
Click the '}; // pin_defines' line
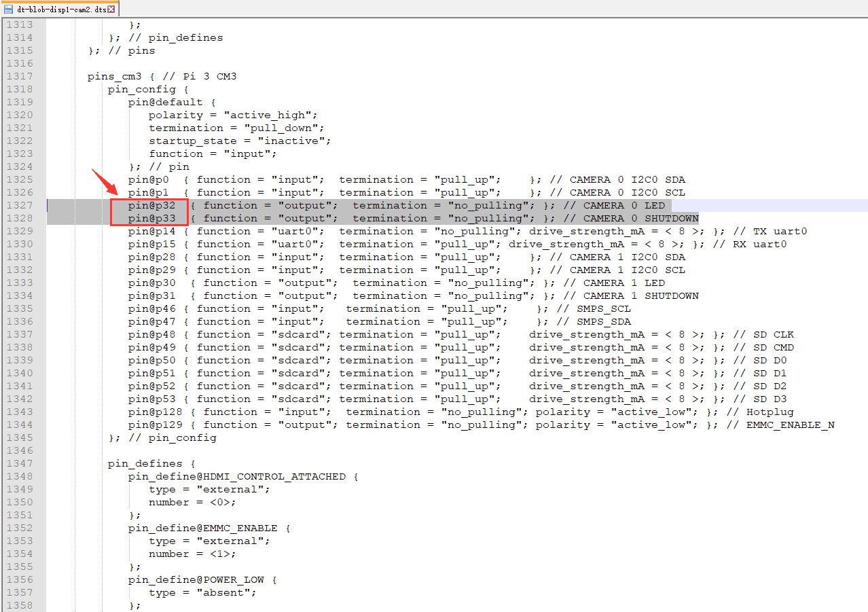[x=165, y=37]
